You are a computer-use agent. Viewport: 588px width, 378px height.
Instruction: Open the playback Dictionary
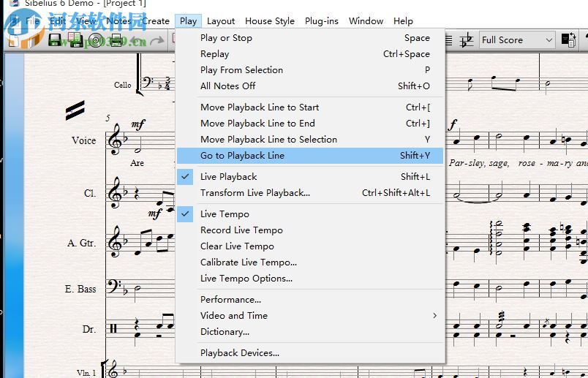[310, 332]
